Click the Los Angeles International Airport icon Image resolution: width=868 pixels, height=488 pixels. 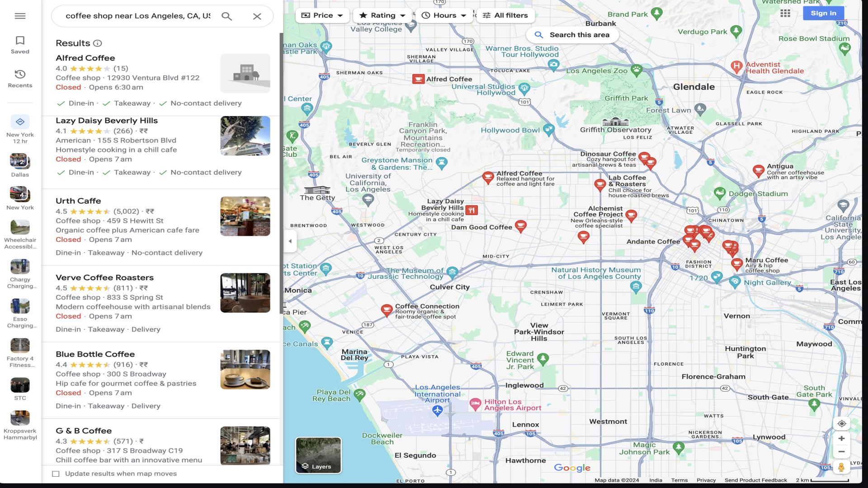[x=437, y=410]
